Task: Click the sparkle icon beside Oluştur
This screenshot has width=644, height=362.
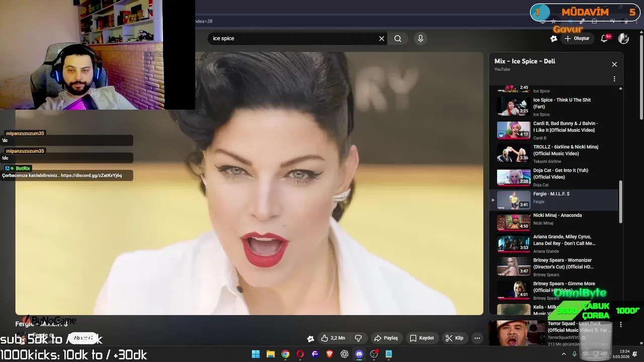Action: (553, 38)
